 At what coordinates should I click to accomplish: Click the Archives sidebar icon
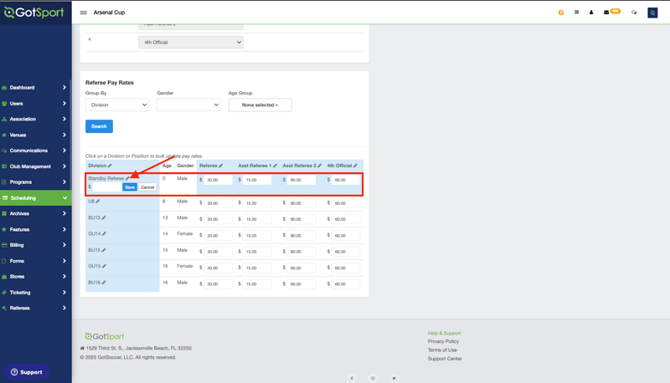pos(4,213)
